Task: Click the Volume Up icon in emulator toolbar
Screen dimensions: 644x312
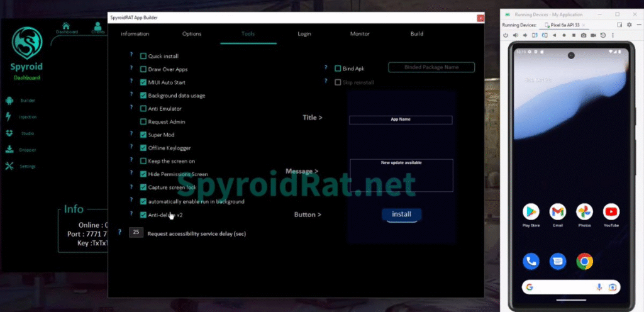Action: (x=516, y=35)
